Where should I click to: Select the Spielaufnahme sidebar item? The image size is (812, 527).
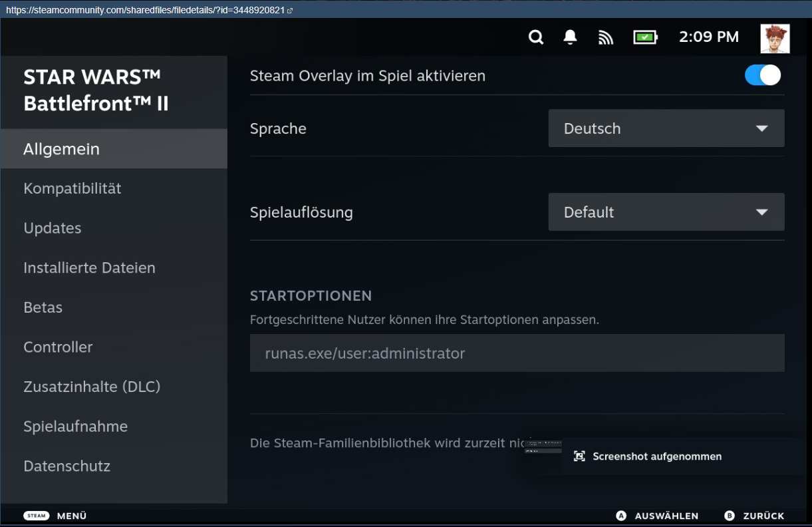point(114,426)
